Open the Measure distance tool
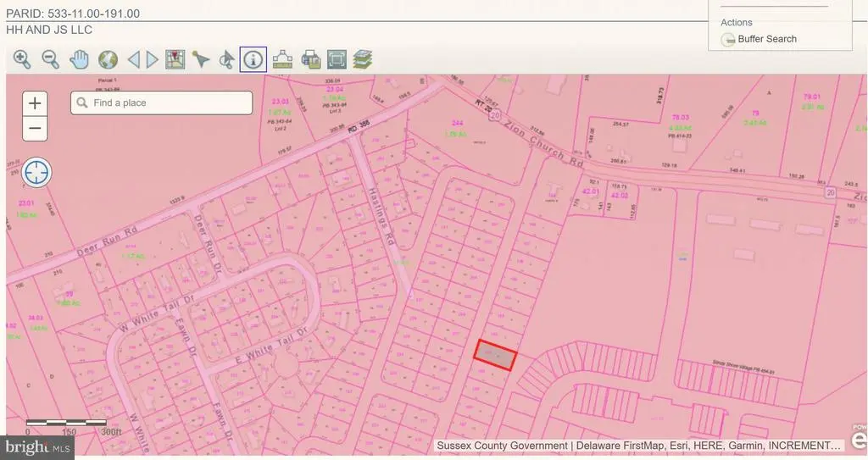868x460 pixels. (282, 59)
